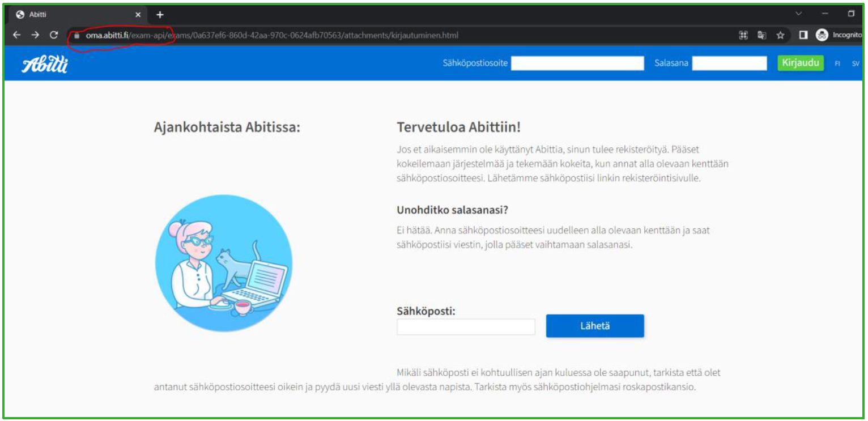
Task: Click the translate page icon
Action: point(762,35)
